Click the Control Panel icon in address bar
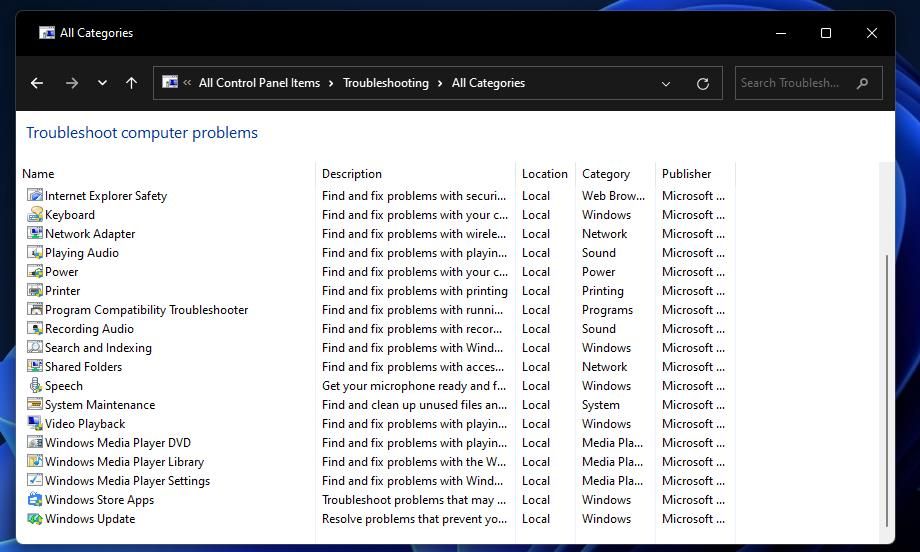 pyautogui.click(x=170, y=82)
